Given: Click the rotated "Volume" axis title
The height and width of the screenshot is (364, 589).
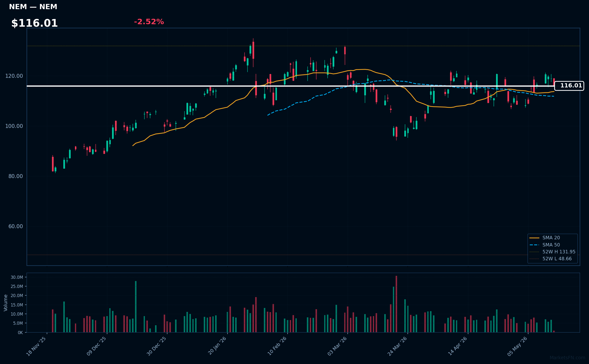Looking at the screenshot, I should tap(6, 303).
